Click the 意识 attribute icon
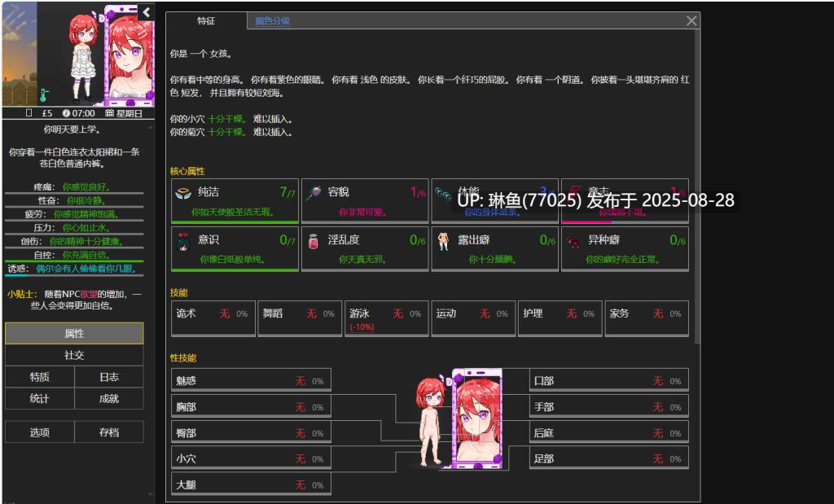Screen dimensions: 834x504 tap(184, 240)
